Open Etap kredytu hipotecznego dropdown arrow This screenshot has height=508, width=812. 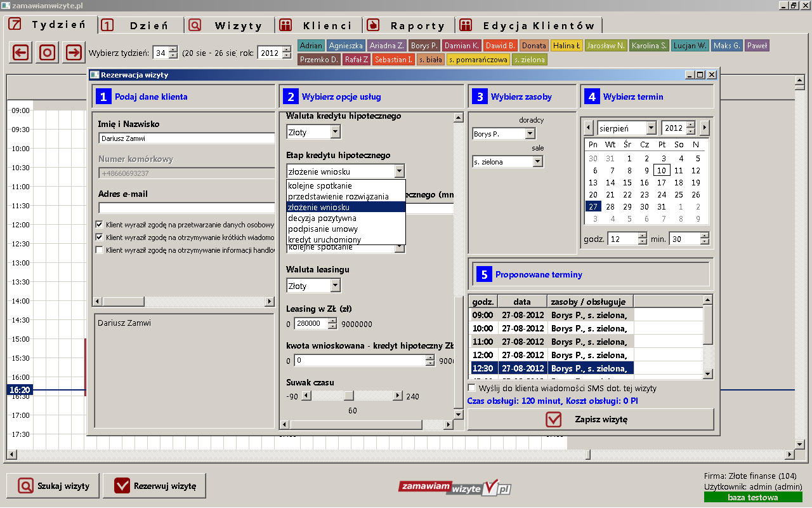coord(399,171)
